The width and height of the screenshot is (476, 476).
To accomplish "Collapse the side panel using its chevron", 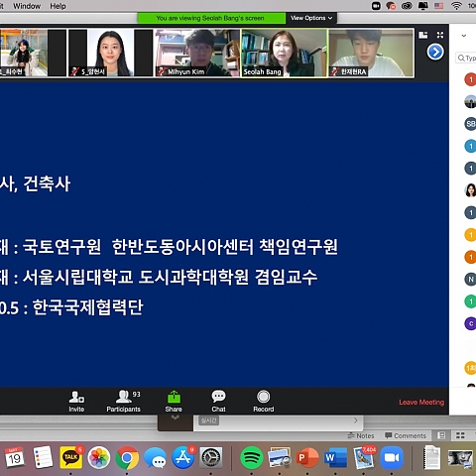I will tap(464, 36).
